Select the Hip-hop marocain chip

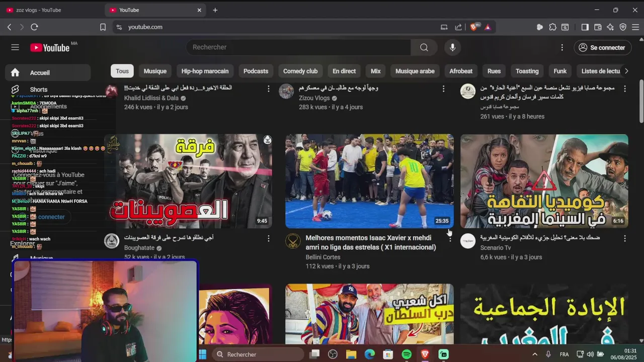point(205,71)
